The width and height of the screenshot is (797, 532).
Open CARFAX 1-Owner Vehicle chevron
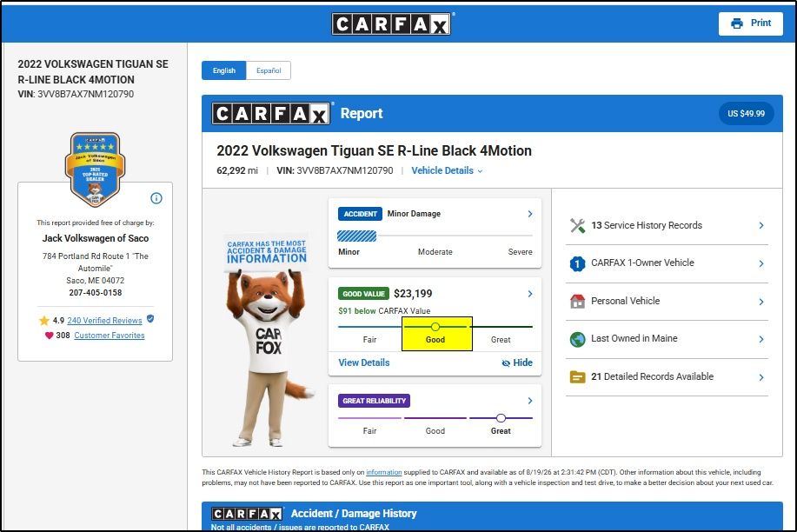pyautogui.click(x=760, y=263)
